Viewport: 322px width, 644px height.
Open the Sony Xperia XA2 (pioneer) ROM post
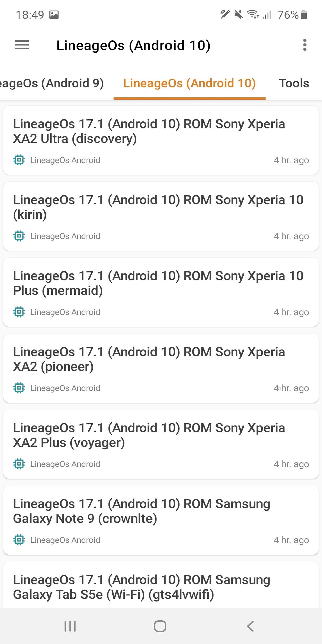[149, 359]
